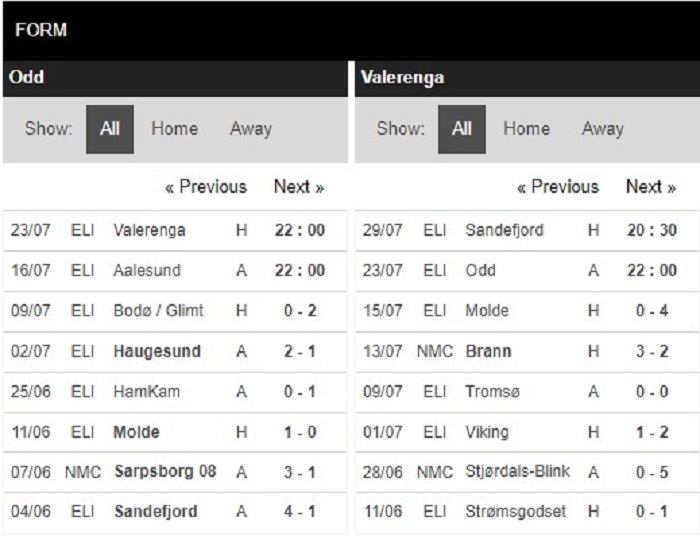
Task: Show Odd's Away matches only
Action: (250, 129)
